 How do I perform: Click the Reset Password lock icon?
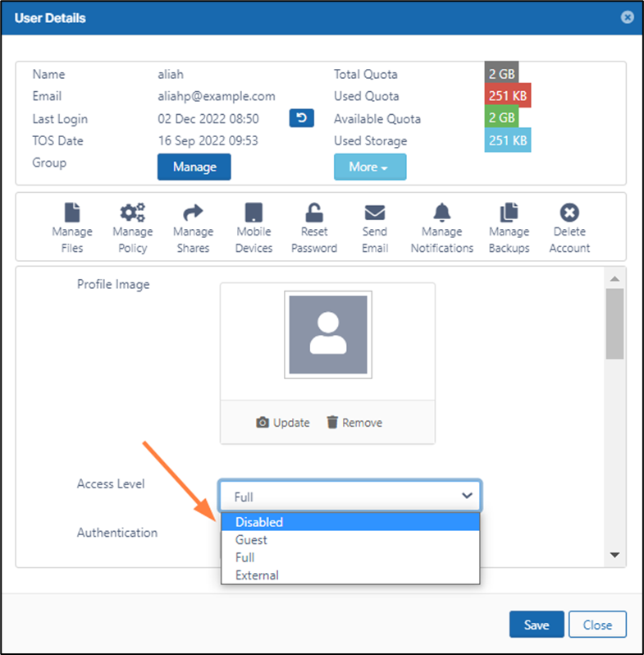tap(314, 213)
